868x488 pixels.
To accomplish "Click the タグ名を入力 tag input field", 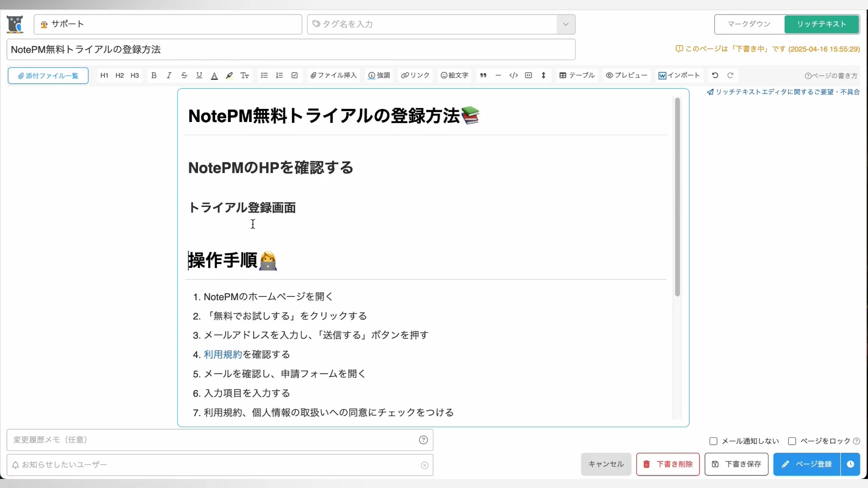I will pos(432,24).
